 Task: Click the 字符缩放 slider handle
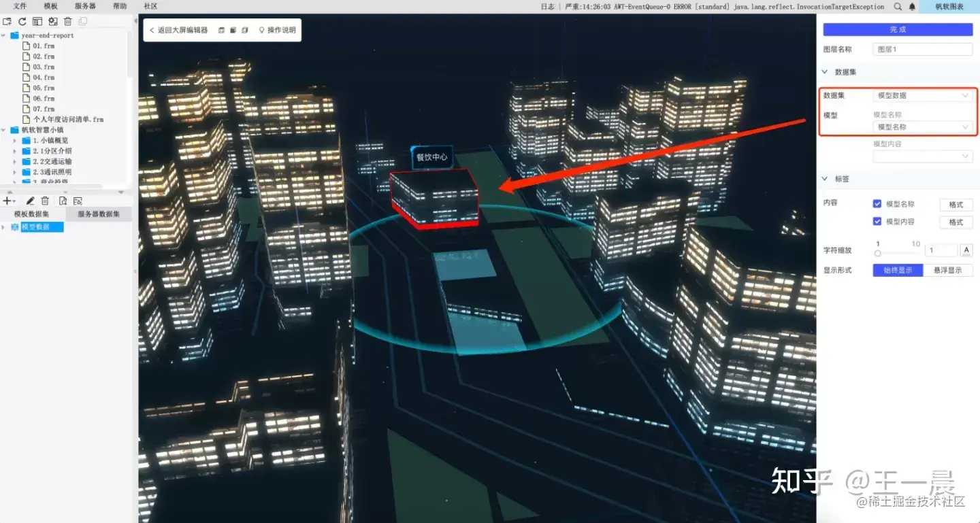[x=878, y=253]
